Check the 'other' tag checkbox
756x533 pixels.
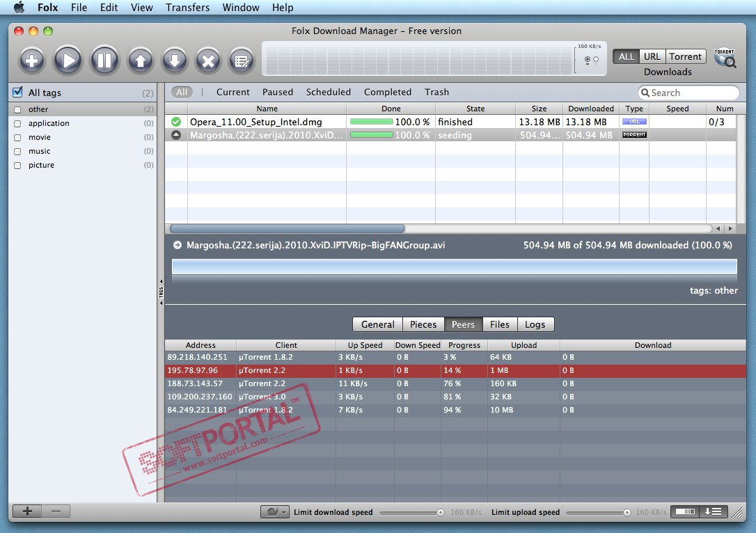(x=18, y=109)
